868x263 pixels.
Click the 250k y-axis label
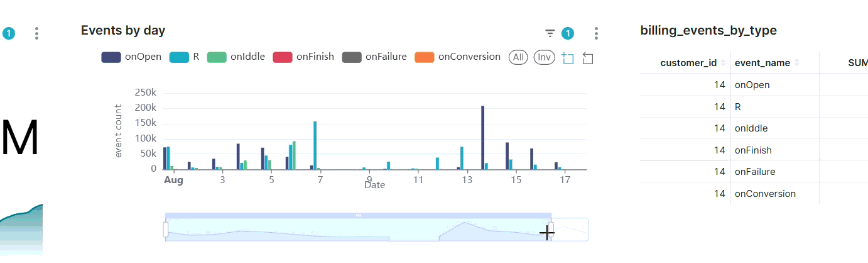pyautogui.click(x=146, y=92)
